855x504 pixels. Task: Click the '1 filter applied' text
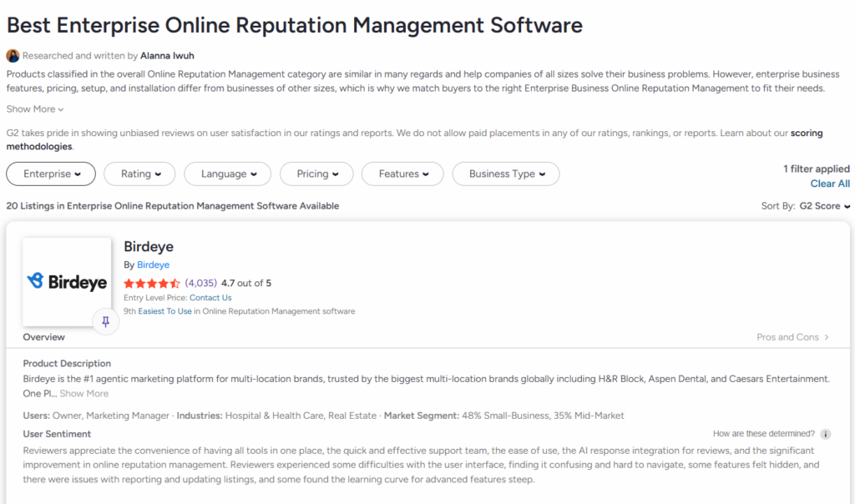817,169
